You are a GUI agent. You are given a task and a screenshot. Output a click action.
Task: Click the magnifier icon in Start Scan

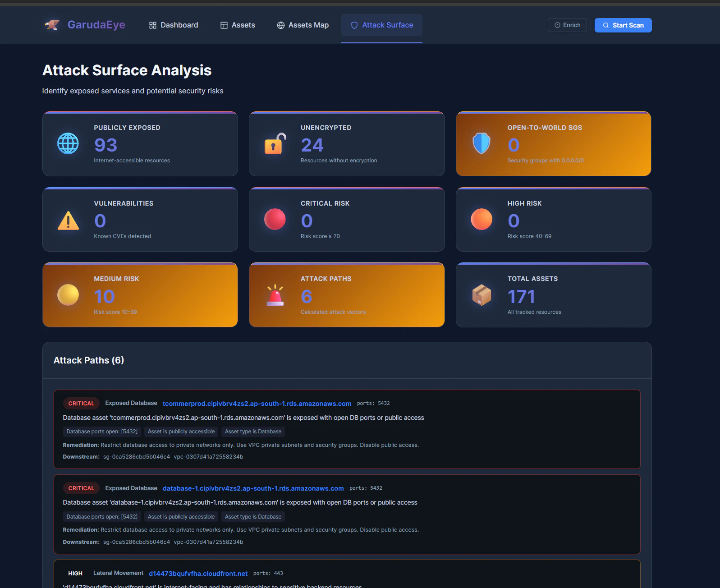(x=606, y=25)
